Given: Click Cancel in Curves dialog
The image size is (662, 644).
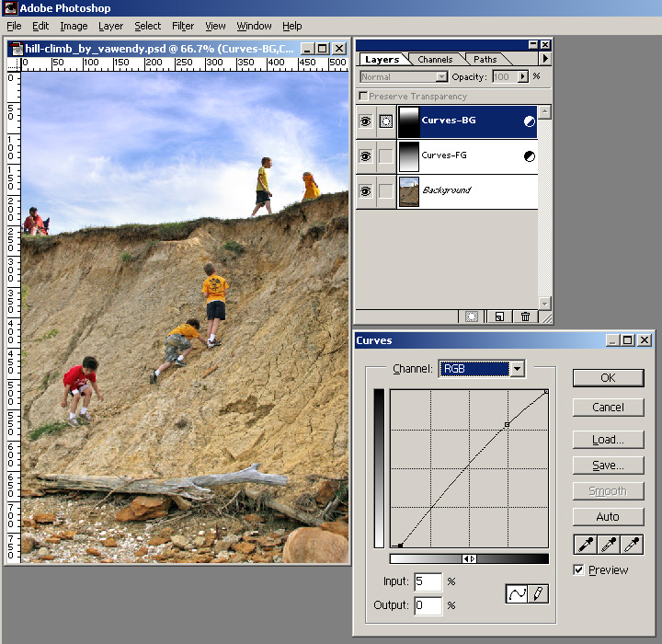Looking at the screenshot, I should (x=609, y=408).
